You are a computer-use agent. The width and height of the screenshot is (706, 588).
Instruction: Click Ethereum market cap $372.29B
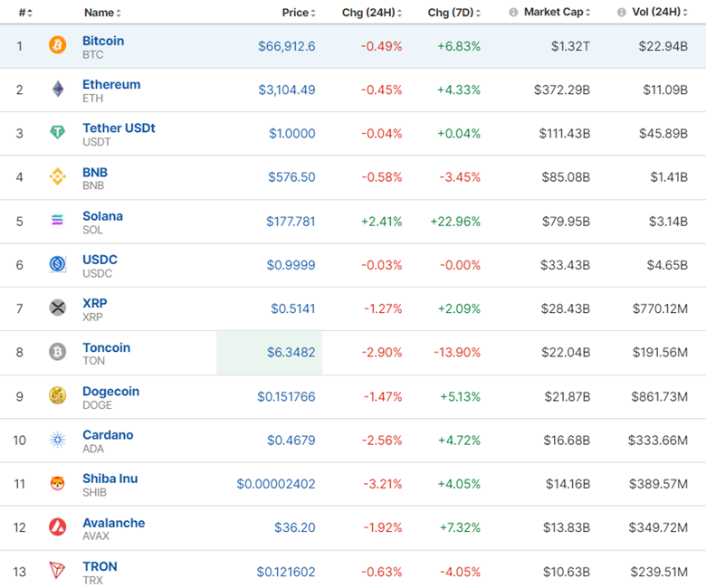(562, 90)
